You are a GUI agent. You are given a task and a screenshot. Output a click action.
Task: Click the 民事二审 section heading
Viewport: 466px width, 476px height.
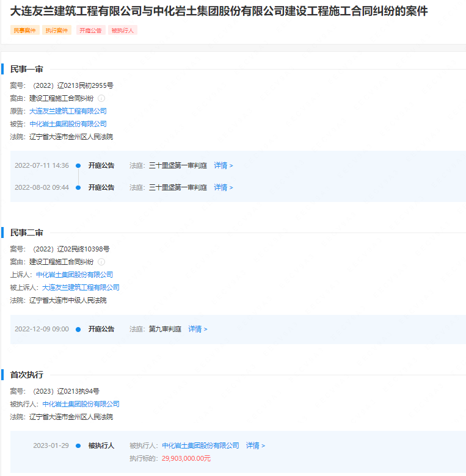coord(27,233)
